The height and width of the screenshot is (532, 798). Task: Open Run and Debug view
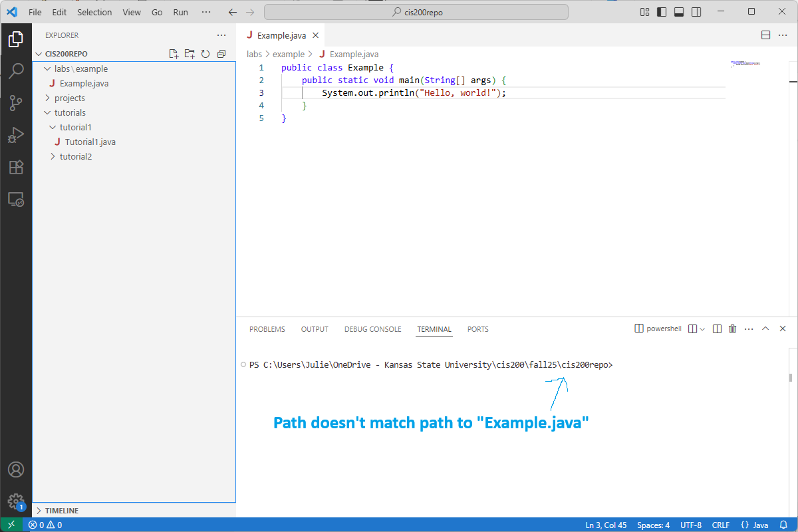click(16, 135)
